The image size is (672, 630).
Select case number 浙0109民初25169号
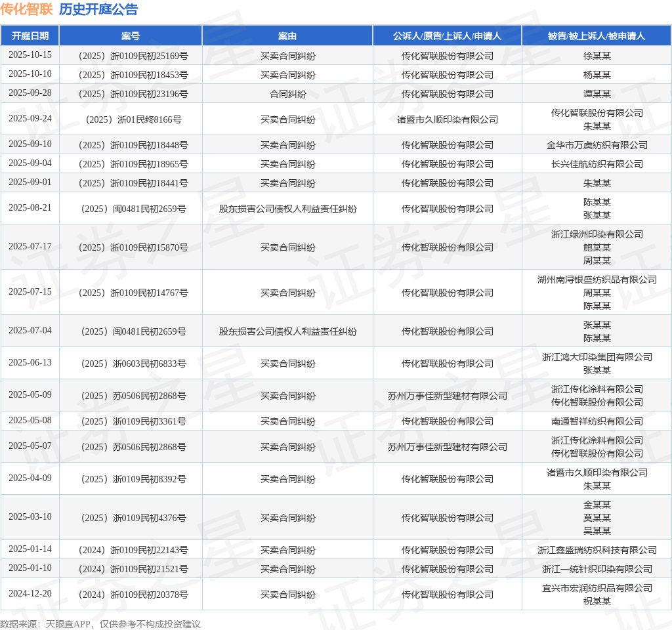(133, 56)
